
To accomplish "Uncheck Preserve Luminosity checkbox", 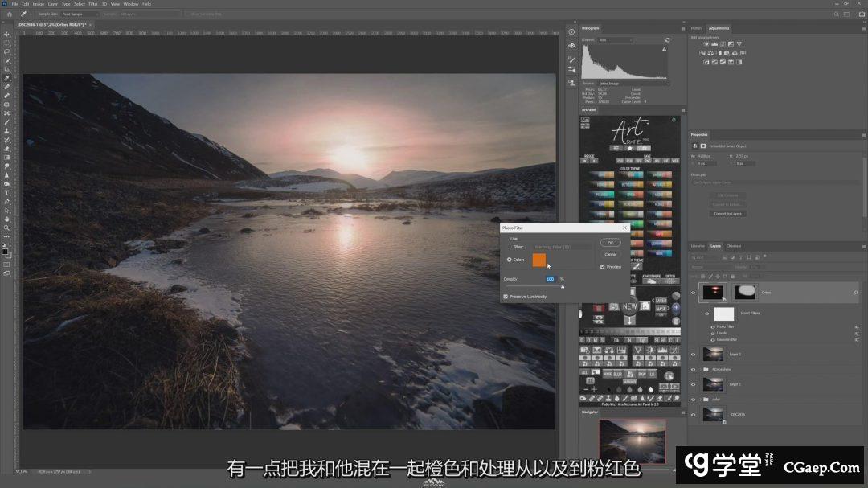I will [x=506, y=297].
